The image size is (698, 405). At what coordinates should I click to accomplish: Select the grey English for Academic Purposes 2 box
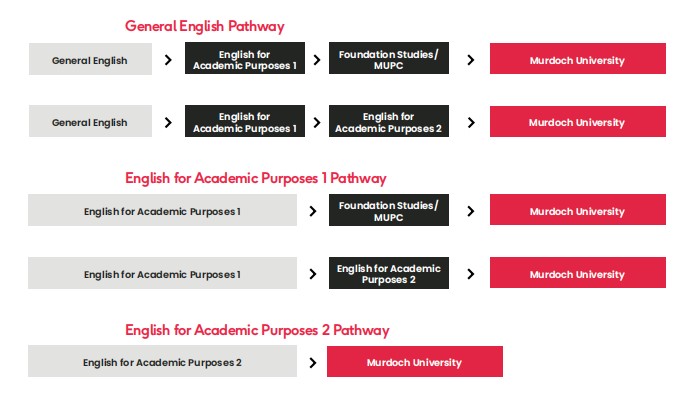[162, 362]
